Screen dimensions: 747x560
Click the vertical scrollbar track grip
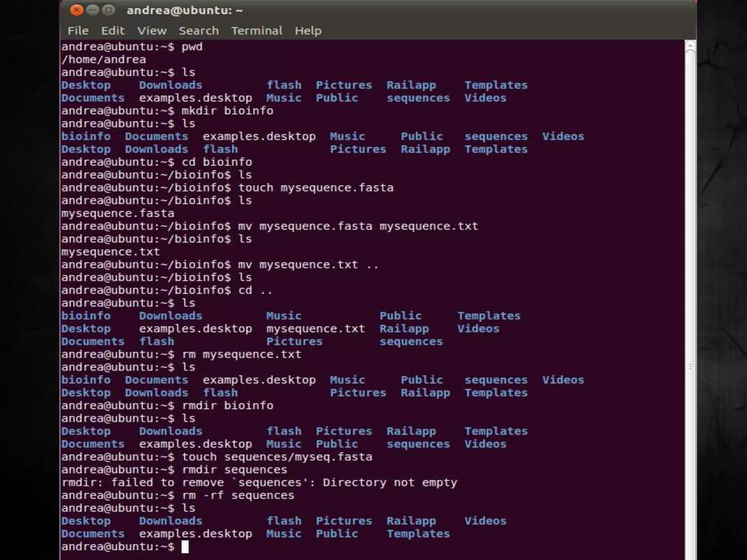tap(690, 367)
